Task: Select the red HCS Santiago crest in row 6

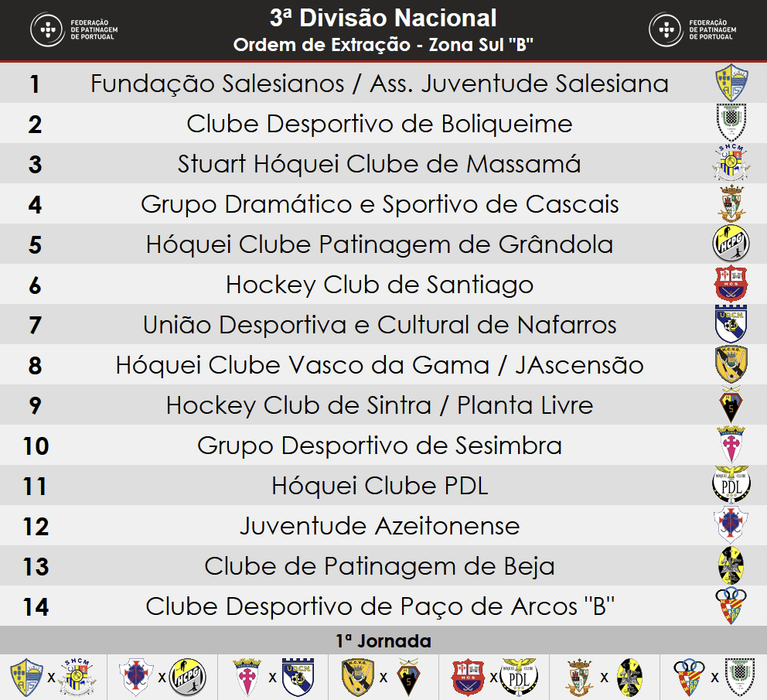Action: (x=731, y=284)
